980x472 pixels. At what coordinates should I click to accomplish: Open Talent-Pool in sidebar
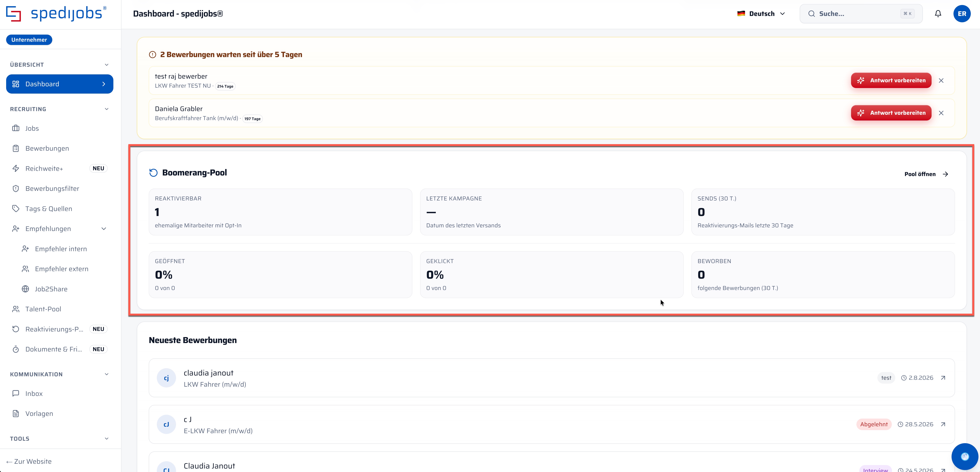(60, 309)
